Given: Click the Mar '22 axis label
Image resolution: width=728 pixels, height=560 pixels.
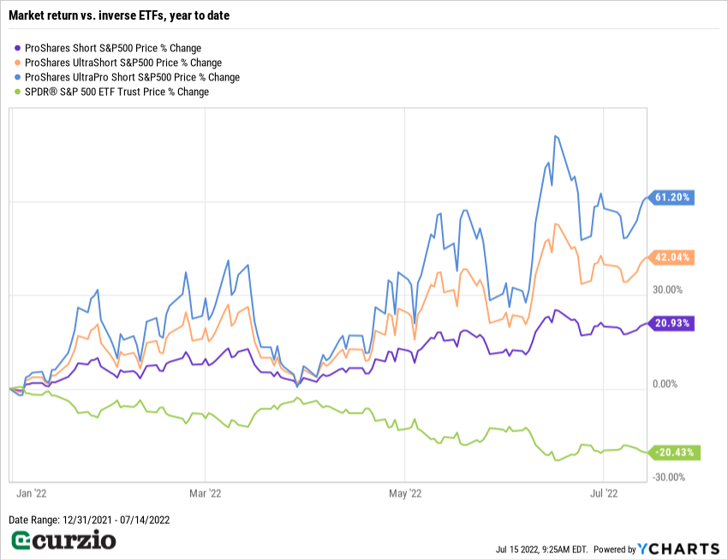Looking at the screenshot, I should 205,493.
